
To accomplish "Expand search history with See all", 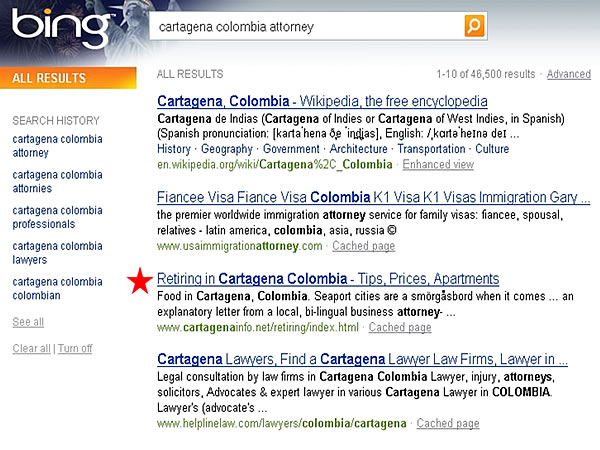I will pos(28,322).
